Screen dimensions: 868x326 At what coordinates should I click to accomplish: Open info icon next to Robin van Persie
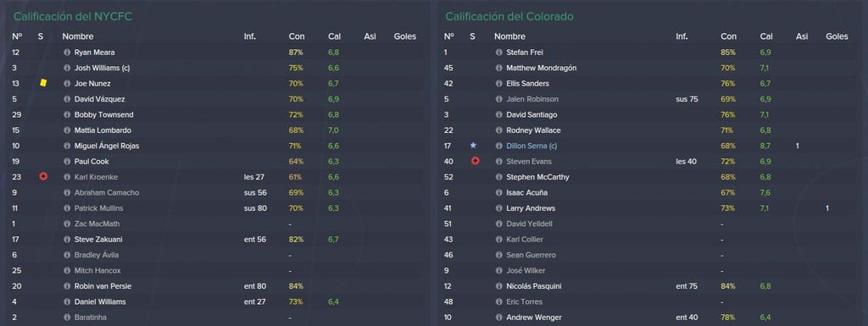point(67,286)
